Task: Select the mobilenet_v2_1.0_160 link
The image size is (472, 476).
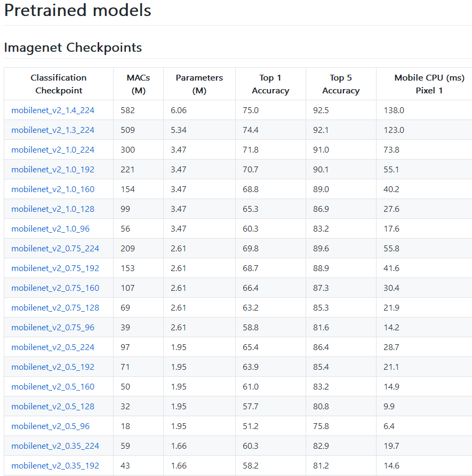Action: (52, 189)
